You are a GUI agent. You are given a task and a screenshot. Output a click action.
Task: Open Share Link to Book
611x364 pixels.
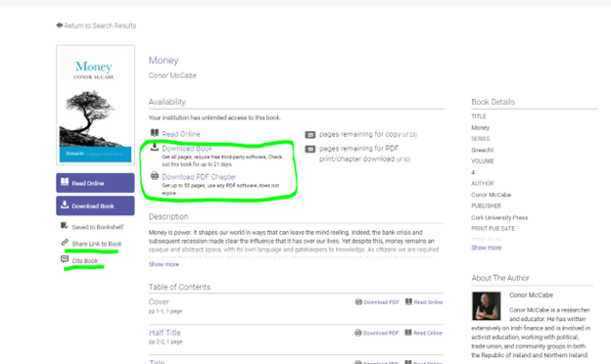point(97,244)
